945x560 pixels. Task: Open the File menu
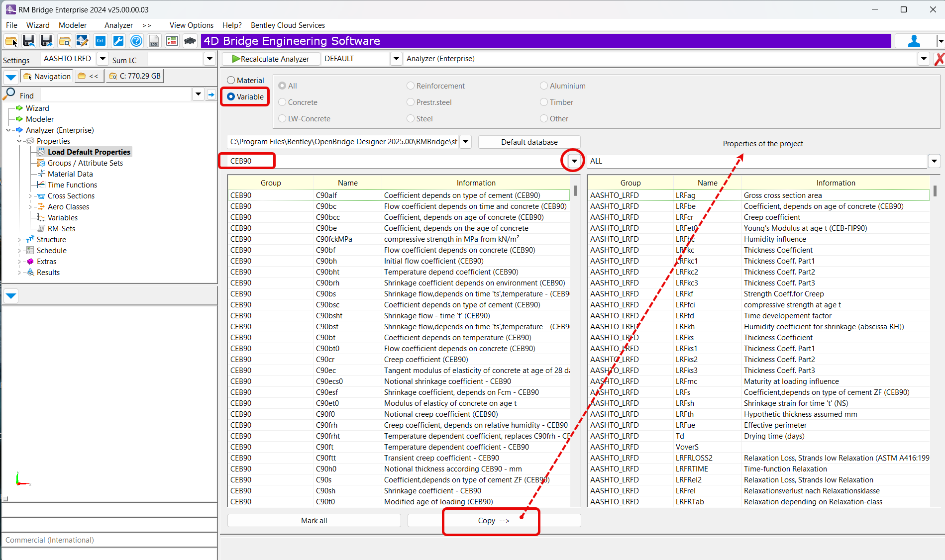(11, 25)
